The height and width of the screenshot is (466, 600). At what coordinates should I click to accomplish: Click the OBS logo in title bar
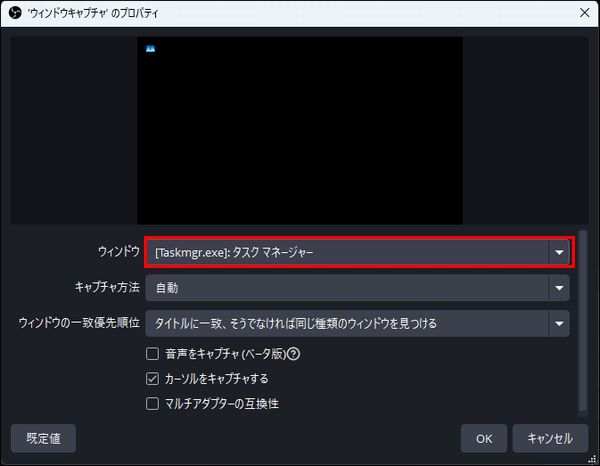[15, 13]
